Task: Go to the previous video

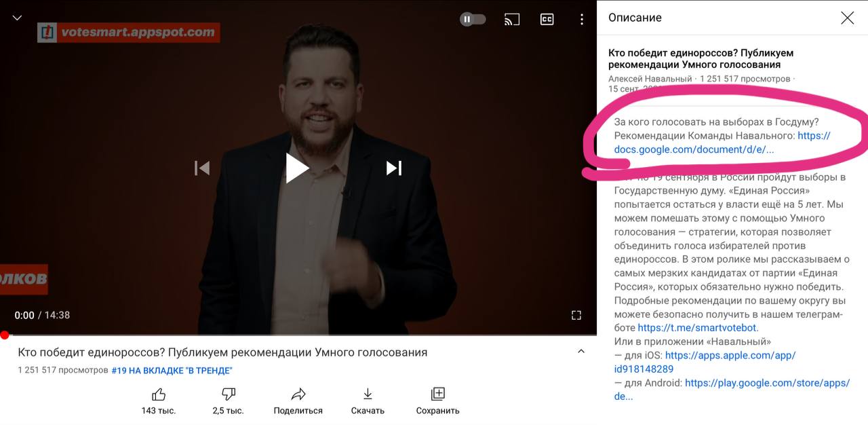Action: pyautogui.click(x=202, y=168)
